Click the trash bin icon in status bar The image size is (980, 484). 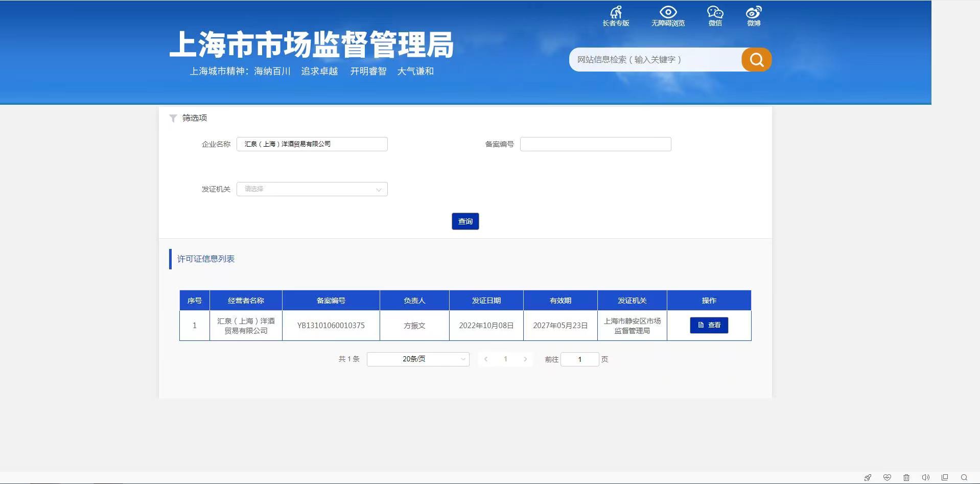pos(906,477)
